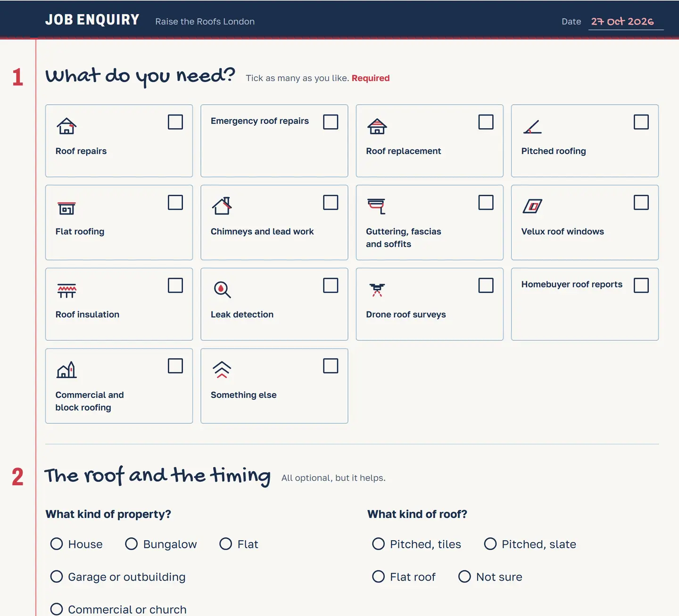Viewport: 679px width, 616px height.
Task: Click the Roof replacement house icon
Action: (377, 126)
